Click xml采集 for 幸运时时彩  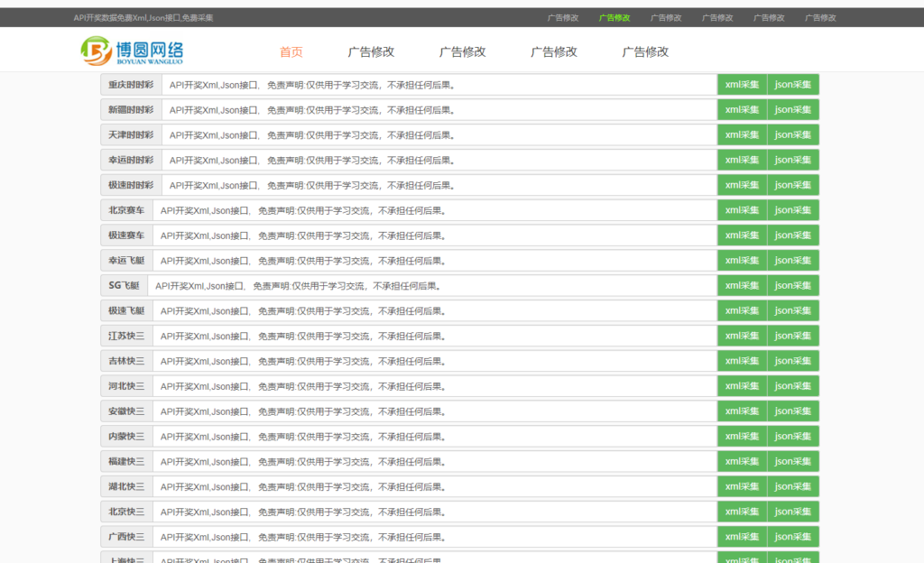click(x=742, y=160)
